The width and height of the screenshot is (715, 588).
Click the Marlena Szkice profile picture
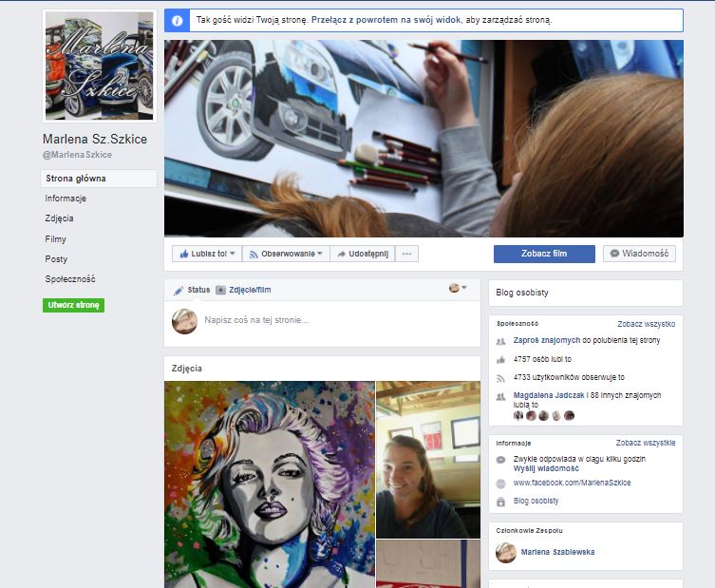(100, 66)
